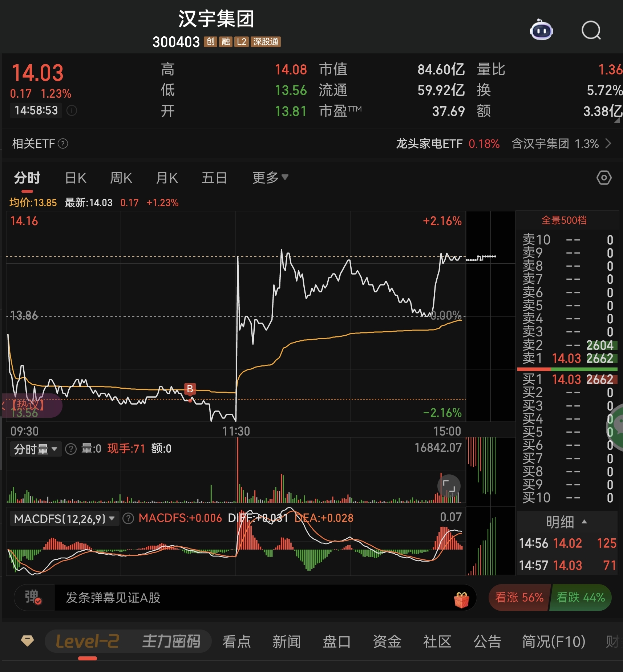Screen dimensions: 623x672
Task: Tap the large 14.03 current price
Action: coord(38,73)
